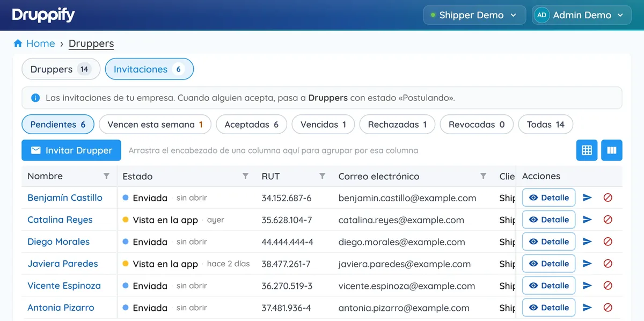This screenshot has height=321, width=644.
Task: Show Todas invitations
Action: 546,125
